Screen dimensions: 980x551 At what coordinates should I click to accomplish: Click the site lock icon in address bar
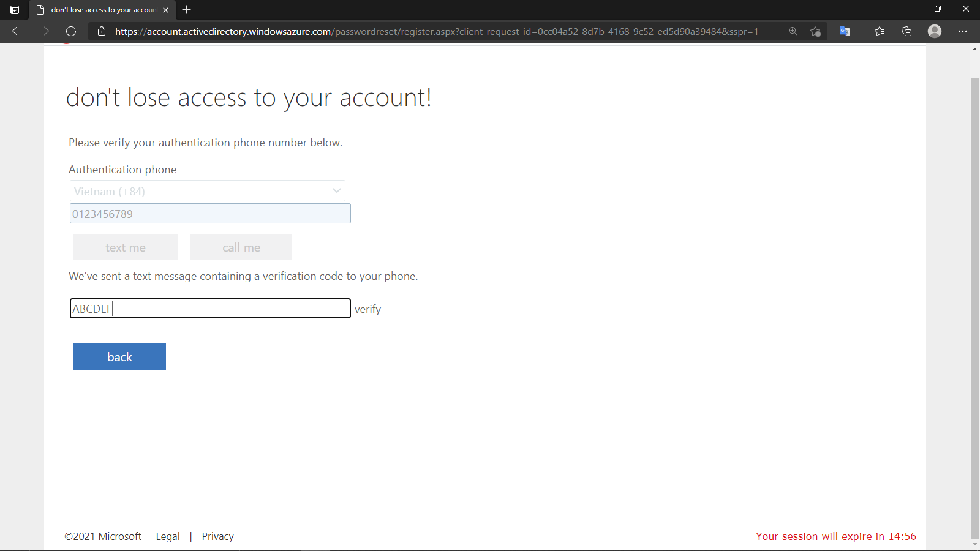click(x=102, y=31)
